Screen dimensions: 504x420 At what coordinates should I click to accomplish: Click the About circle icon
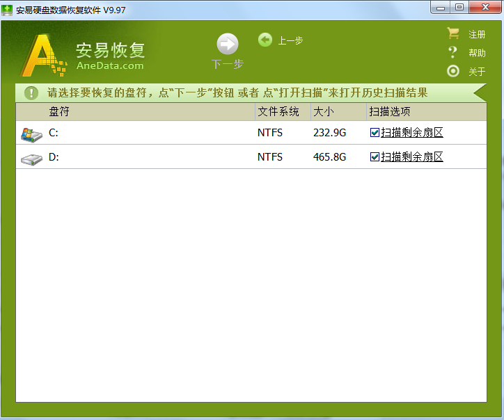[x=453, y=71]
